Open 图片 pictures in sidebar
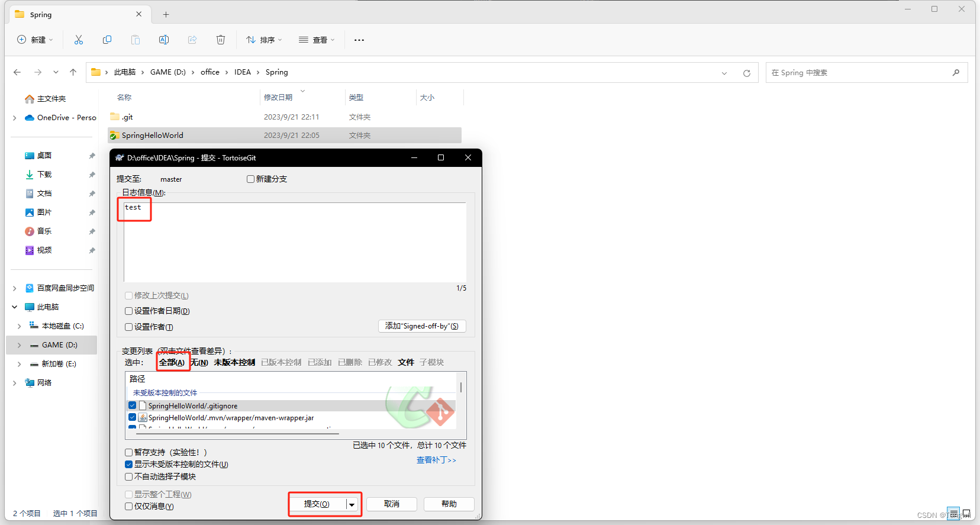Image resolution: width=980 pixels, height=525 pixels. point(38,212)
